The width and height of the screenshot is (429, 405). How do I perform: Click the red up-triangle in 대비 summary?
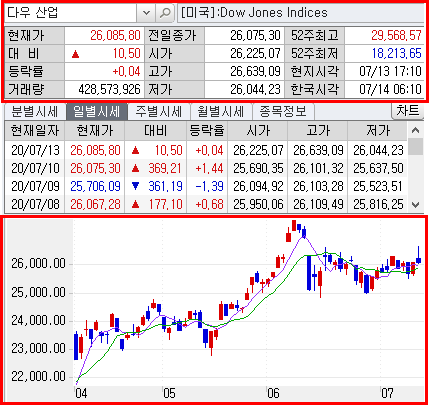(76, 54)
